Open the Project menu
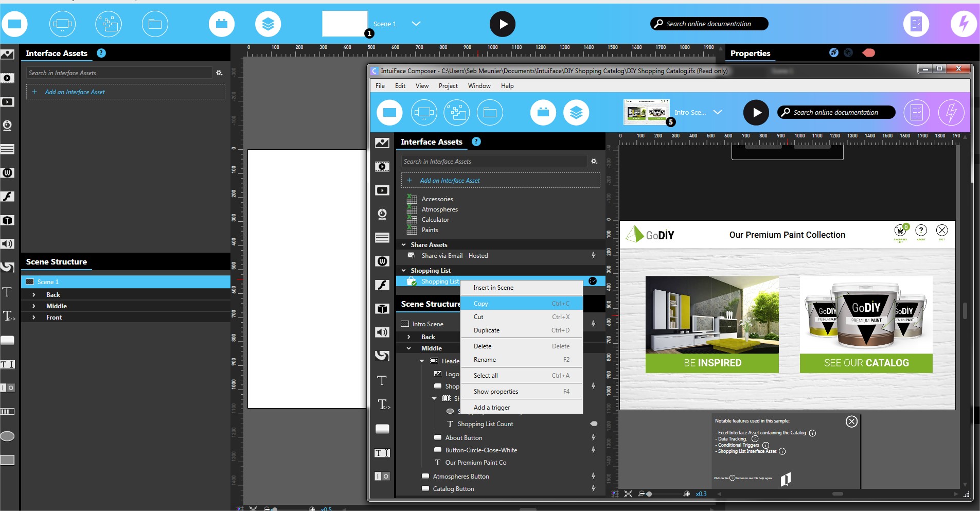 (448, 86)
